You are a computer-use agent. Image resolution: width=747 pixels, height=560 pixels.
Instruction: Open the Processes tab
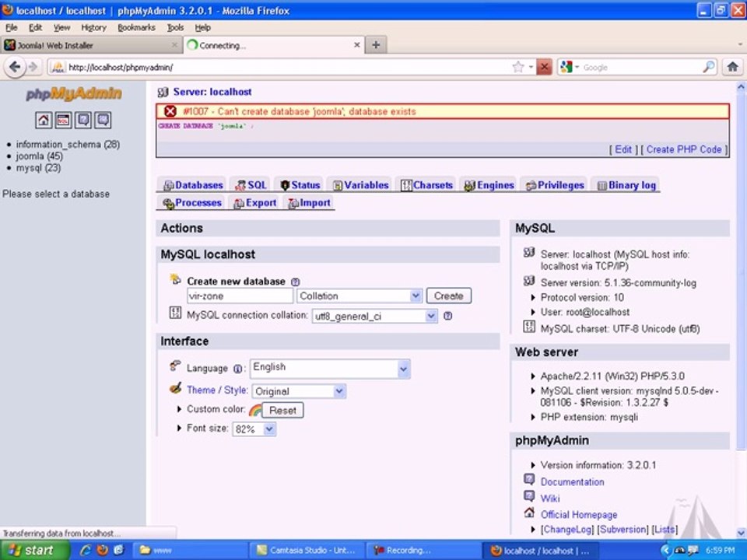[x=192, y=203]
